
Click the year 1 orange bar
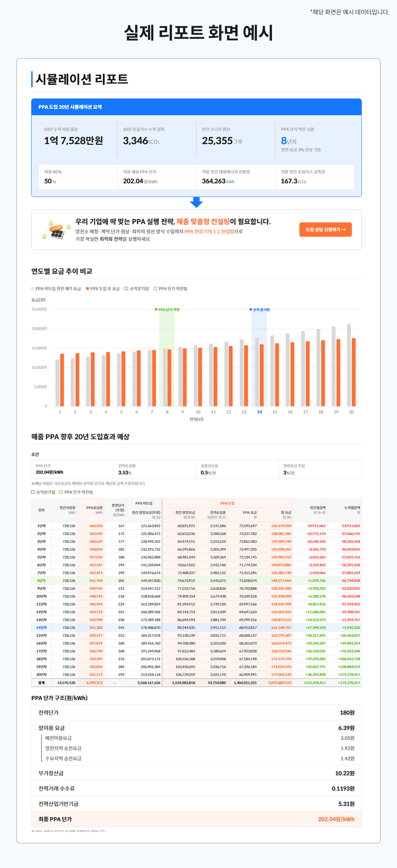pos(62,380)
